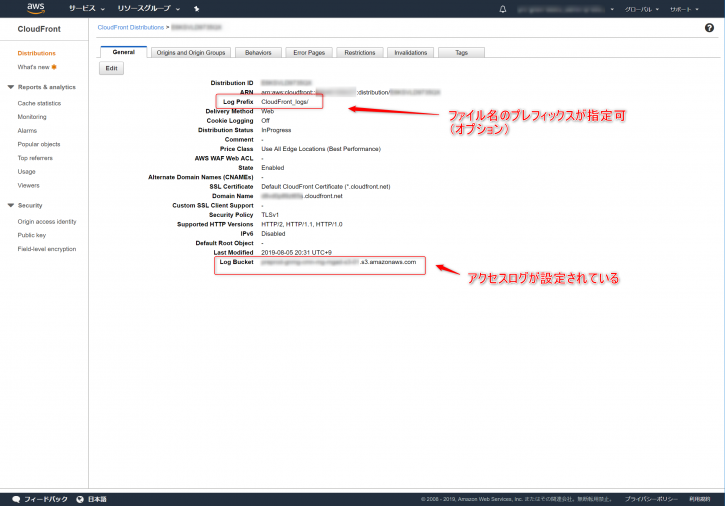
Task: Click the Edit button
Action: tap(111, 68)
